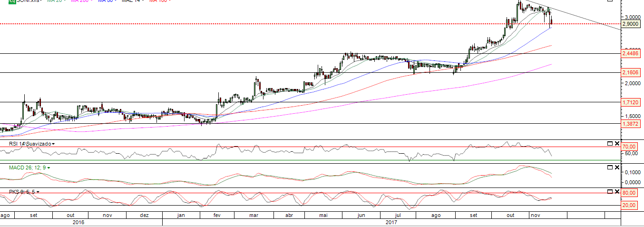Click the RSI 70,00 overbought level label

629,147
